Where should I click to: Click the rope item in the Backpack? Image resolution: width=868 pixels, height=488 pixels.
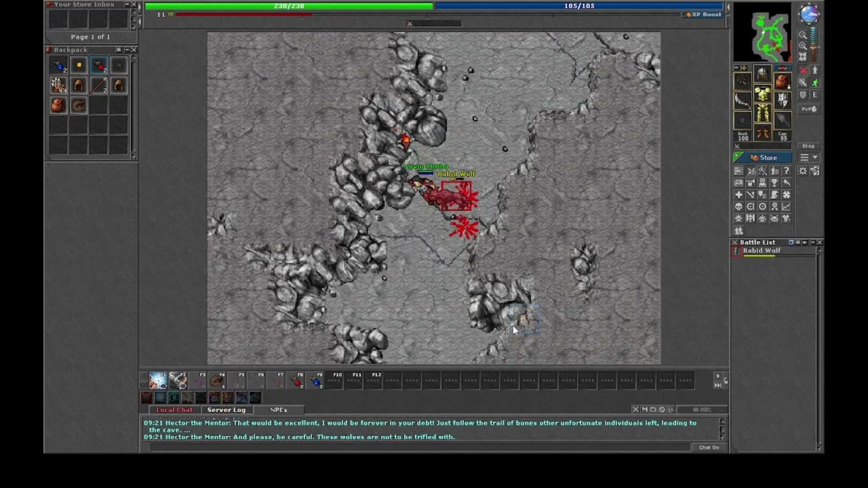tap(79, 105)
